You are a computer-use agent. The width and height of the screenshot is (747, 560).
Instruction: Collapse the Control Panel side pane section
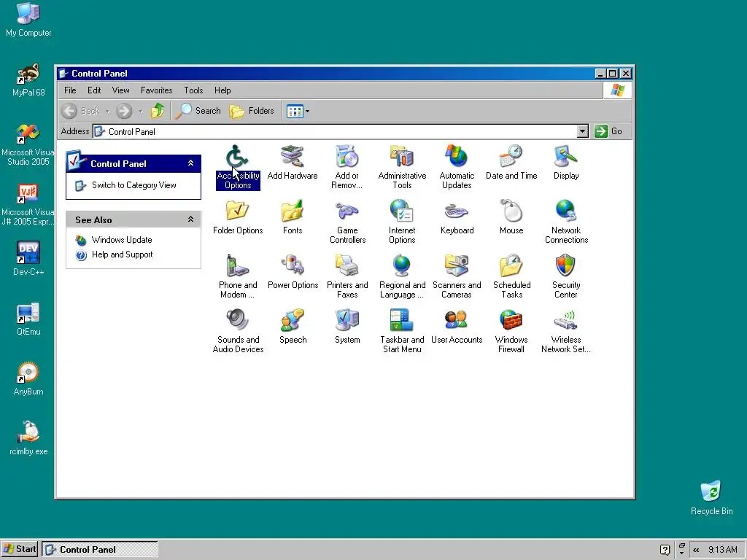(x=190, y=163)
